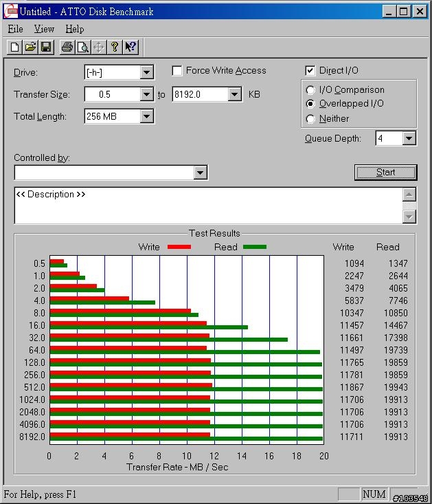Viewport: 432px width, 504px height.
Task: Open the Drive dropdown list
Action: 146,72
